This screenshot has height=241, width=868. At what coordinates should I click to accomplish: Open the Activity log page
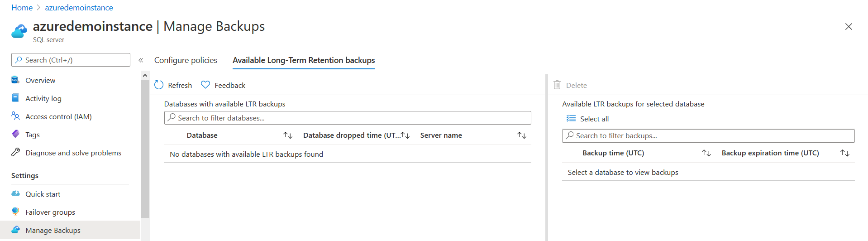point(43,99)
